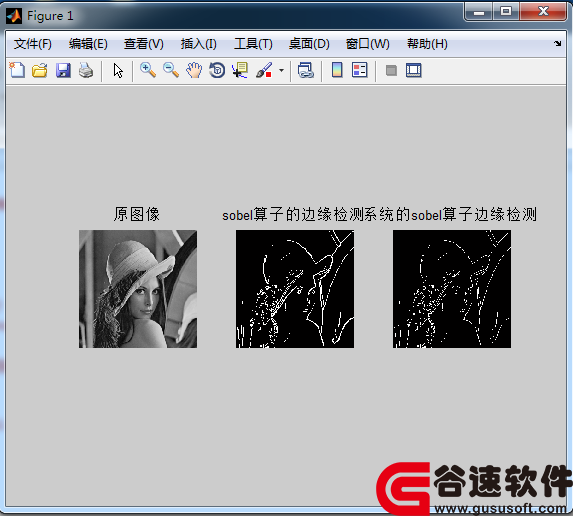Viewport: 573px width, 516px height.
Task: Open the 工具(T) menu
Action: coord(253,44)
